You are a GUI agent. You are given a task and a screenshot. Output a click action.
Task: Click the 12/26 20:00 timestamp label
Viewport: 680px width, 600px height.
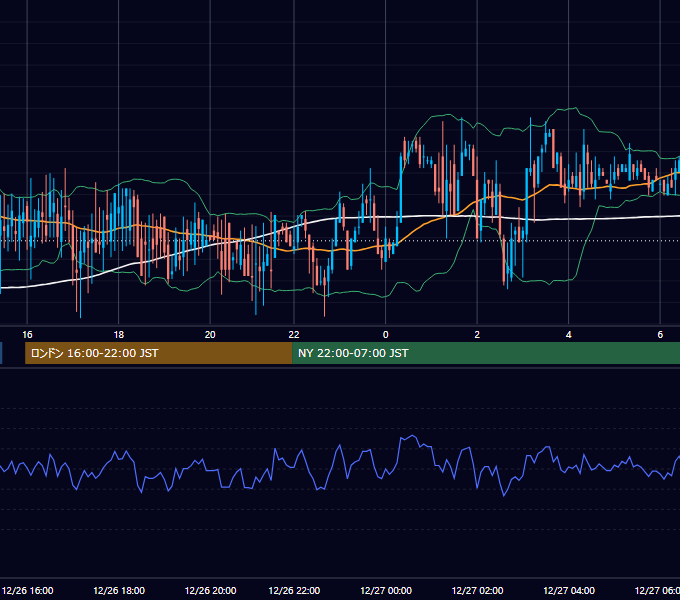pos(210,590)
